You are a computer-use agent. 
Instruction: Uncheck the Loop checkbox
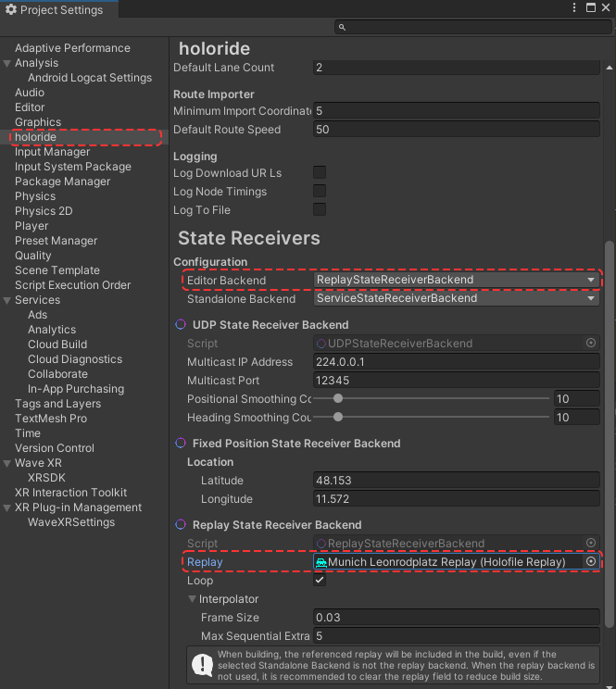tap(320, 580)
